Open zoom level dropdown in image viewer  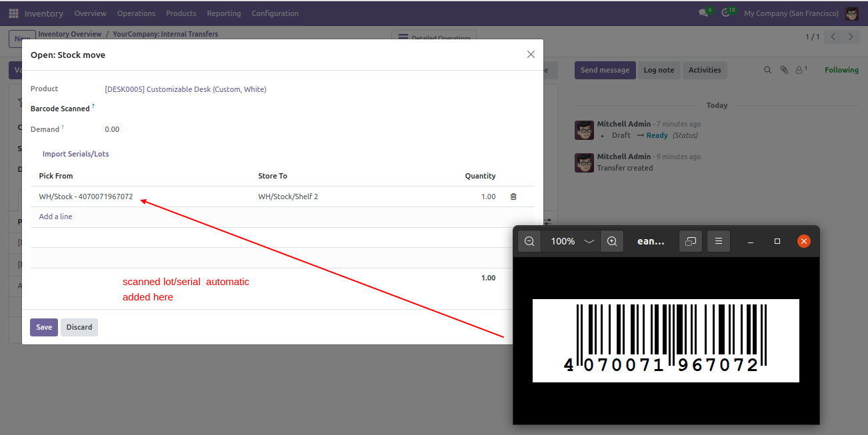tap(589, 241)
